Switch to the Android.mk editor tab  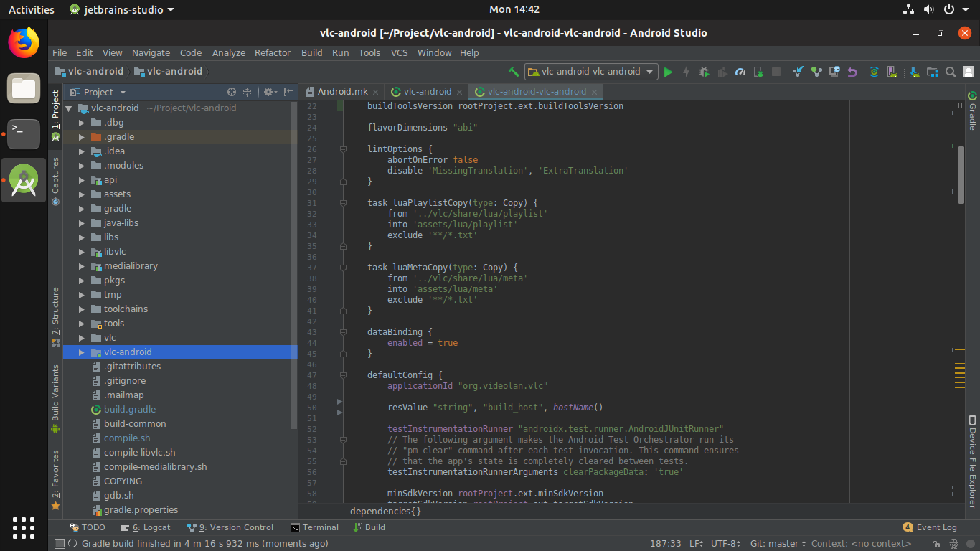[342, 92]
